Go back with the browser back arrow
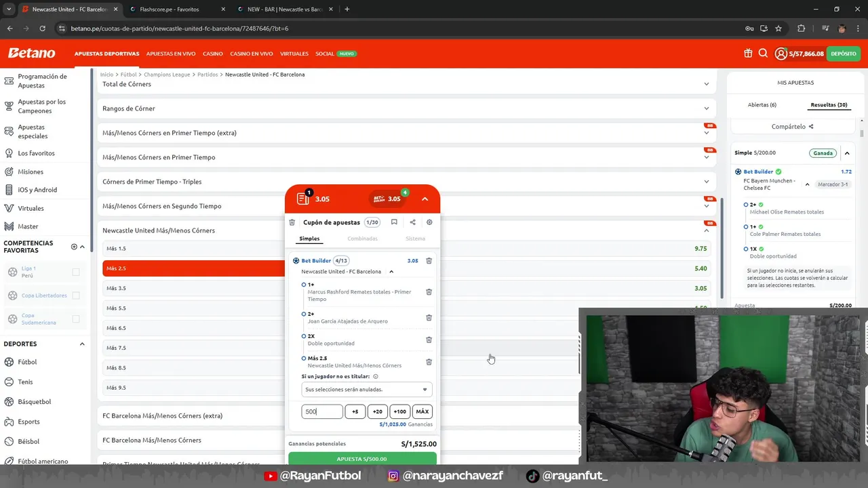This screenshot has height=488, width=868. [9, 28]
